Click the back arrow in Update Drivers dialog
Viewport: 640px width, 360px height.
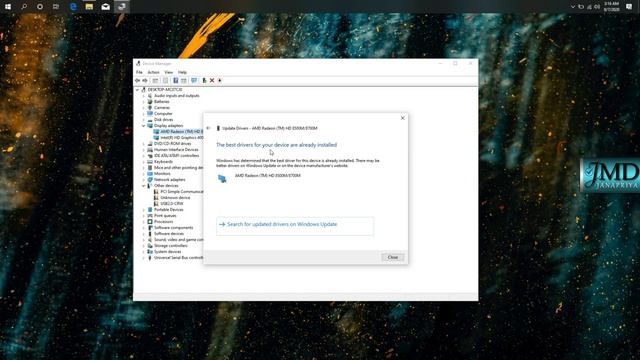pos(209,128)
